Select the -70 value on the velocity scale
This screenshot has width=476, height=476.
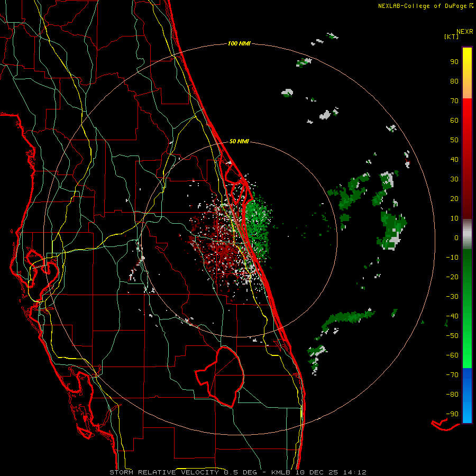coord(452,375)
